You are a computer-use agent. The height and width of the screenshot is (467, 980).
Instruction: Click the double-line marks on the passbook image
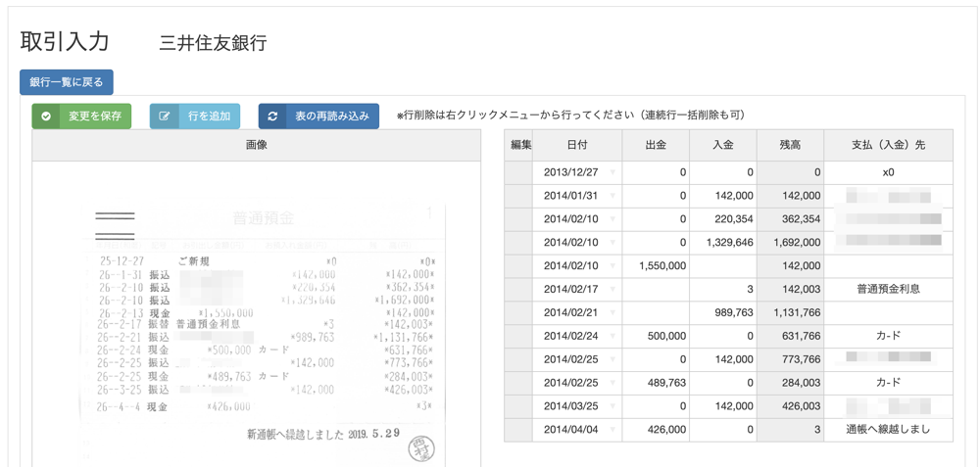115,226
